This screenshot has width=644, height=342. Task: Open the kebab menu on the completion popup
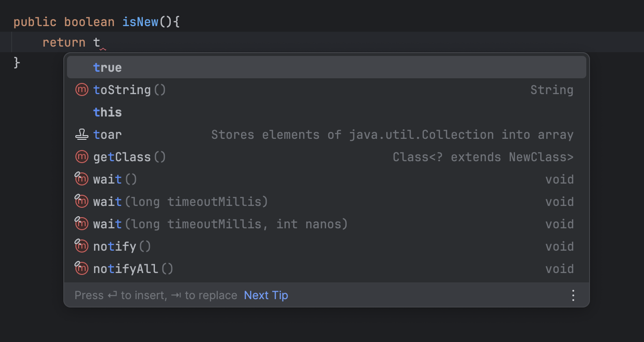[573, 295]
